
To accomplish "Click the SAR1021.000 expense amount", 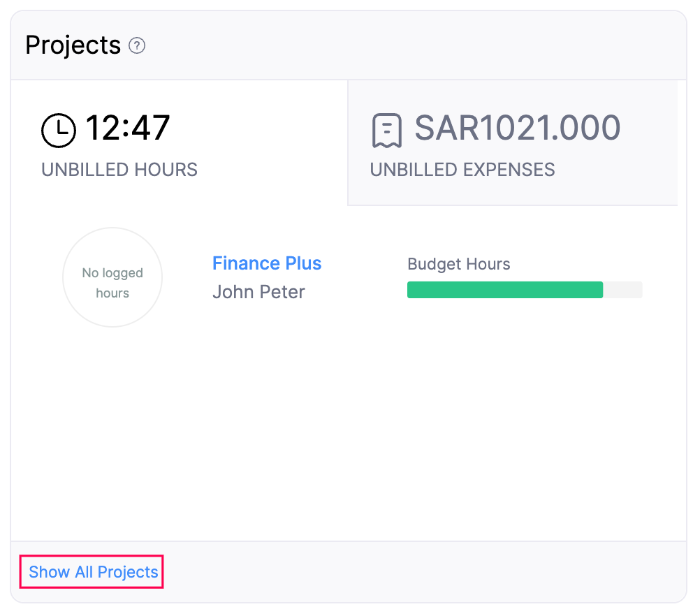I will coord(517,128).
